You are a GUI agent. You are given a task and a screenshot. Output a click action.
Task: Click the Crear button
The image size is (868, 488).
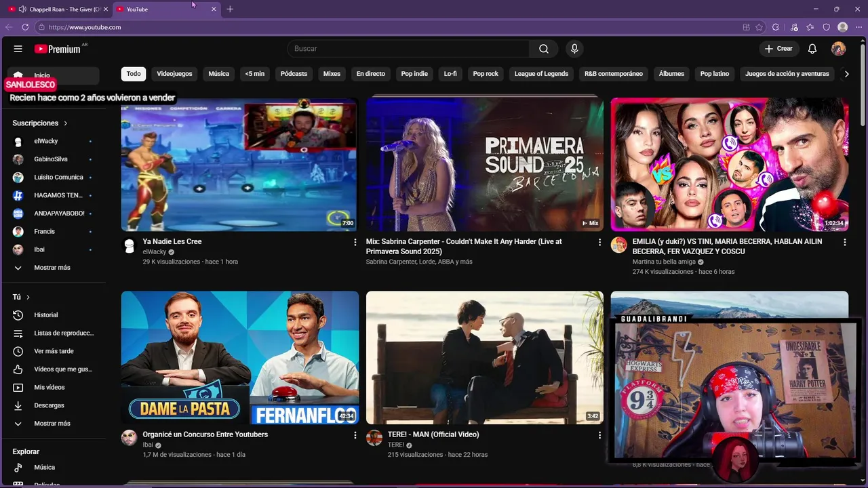click(x=778, y=49)
